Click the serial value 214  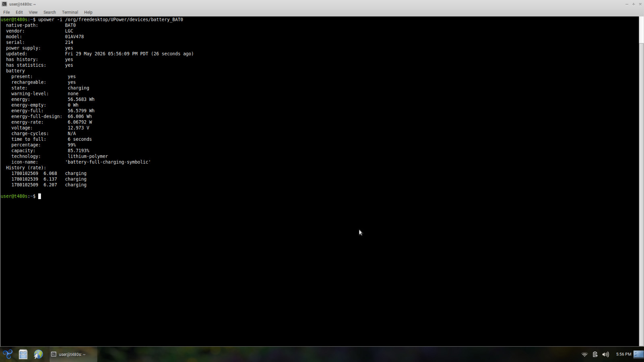[x=69, y=42]
